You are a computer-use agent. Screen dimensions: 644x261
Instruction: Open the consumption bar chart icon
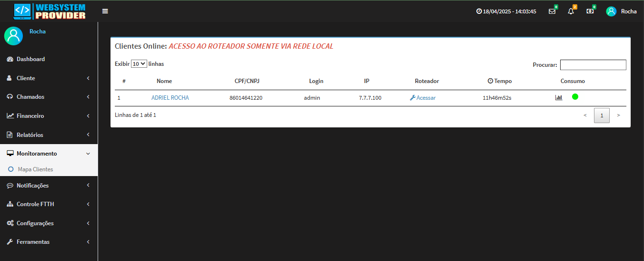click(x=559, y=97)
